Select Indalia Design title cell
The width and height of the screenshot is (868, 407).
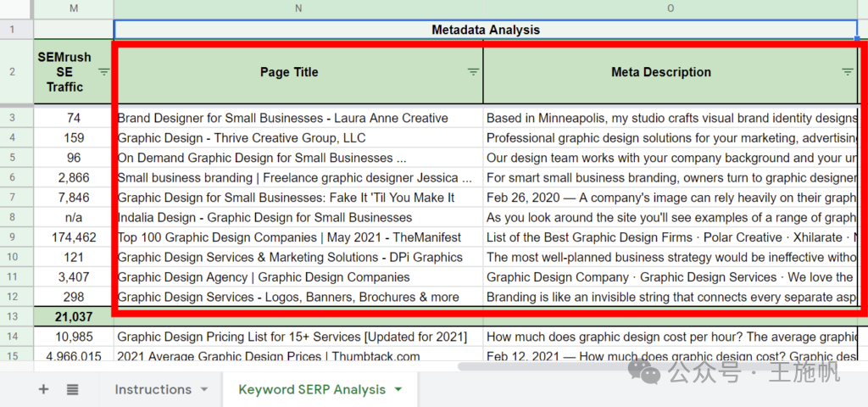298,218
